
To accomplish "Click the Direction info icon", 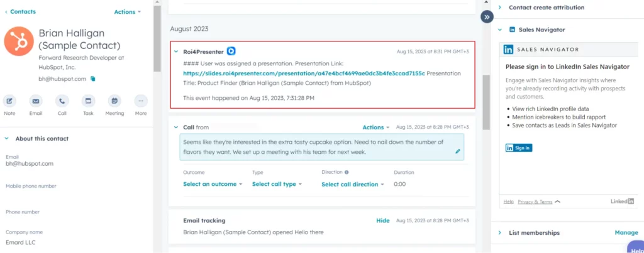I will tap(347, 172).
